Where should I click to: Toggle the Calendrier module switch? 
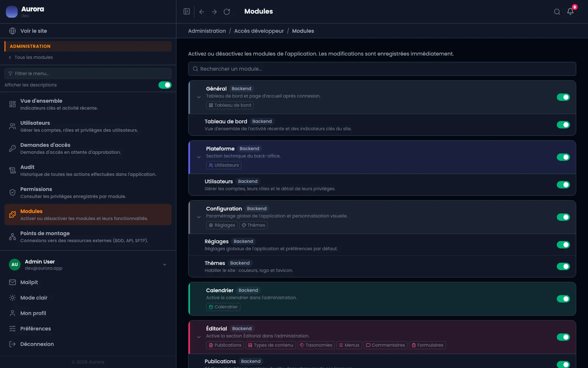point(563,299)
